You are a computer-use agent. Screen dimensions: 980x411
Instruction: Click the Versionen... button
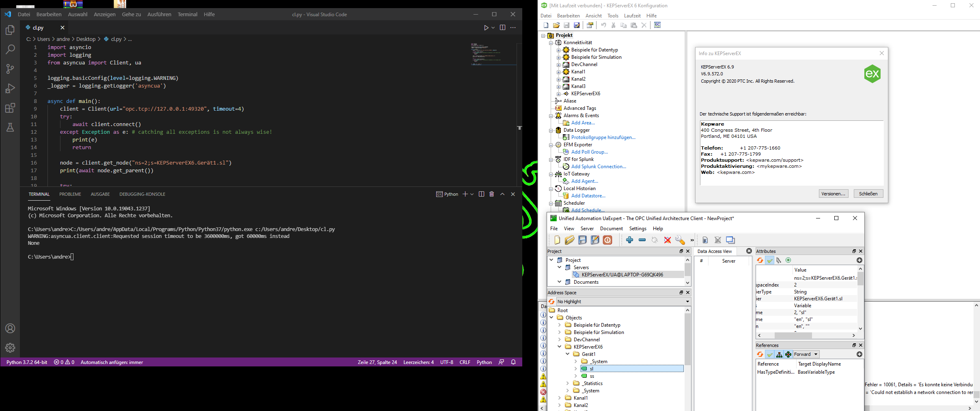[834, 194]
